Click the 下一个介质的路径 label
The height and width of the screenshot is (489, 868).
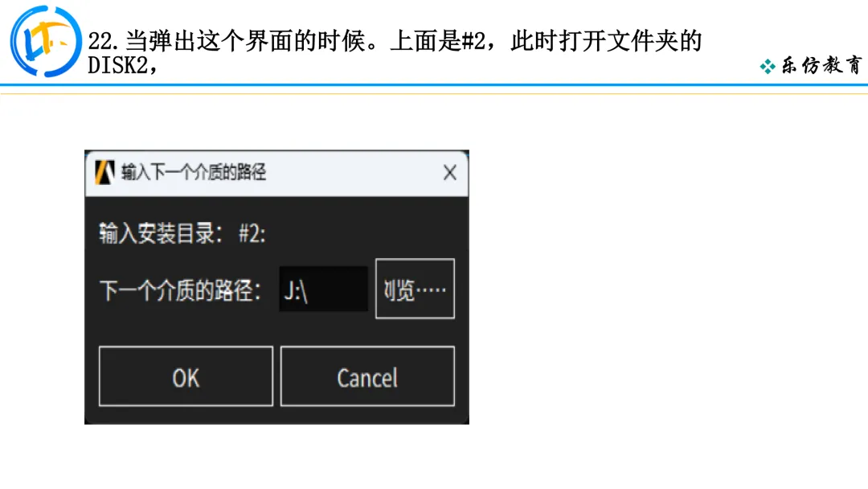181,290
